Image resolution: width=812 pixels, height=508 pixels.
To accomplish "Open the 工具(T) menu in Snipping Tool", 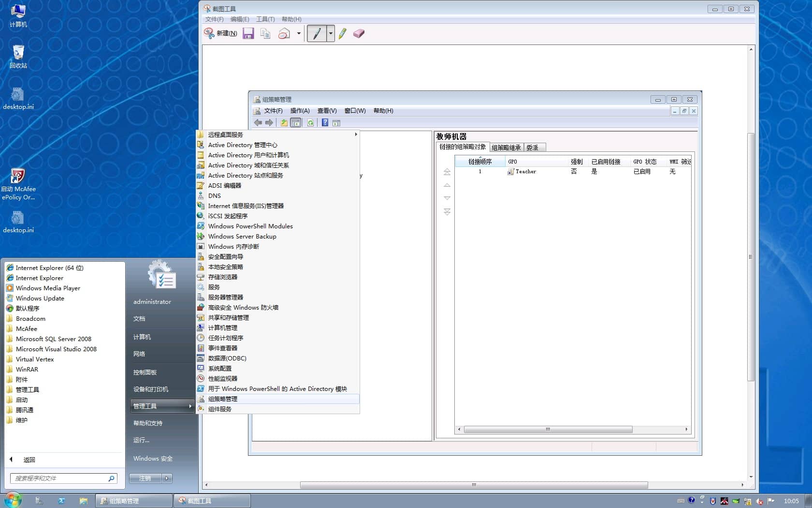I will pos(265,19).
